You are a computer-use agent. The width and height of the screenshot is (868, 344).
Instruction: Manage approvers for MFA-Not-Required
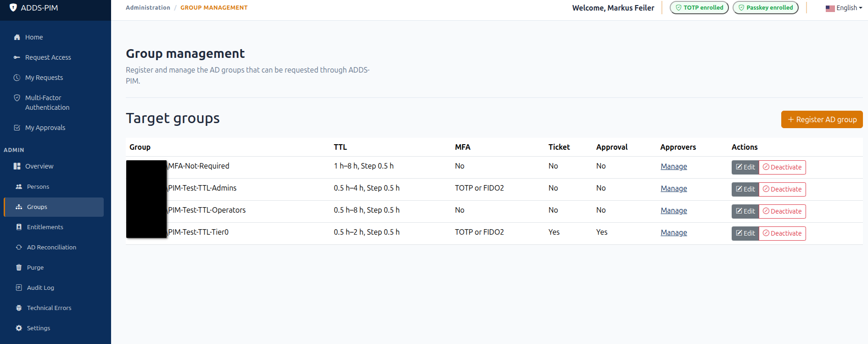674,166
